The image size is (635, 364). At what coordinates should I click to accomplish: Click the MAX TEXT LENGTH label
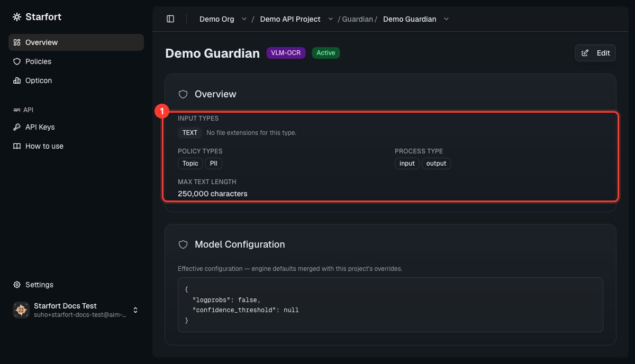pos(207,182)
